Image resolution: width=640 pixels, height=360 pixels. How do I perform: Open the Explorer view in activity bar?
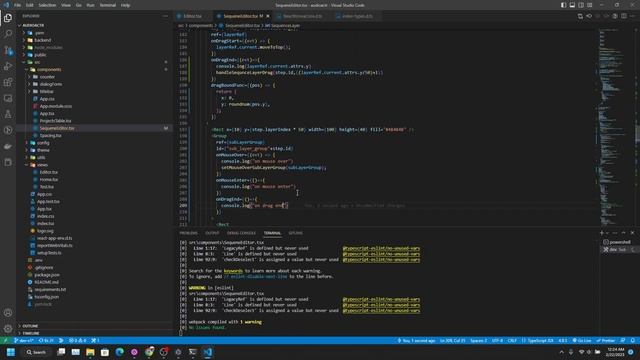8,18
